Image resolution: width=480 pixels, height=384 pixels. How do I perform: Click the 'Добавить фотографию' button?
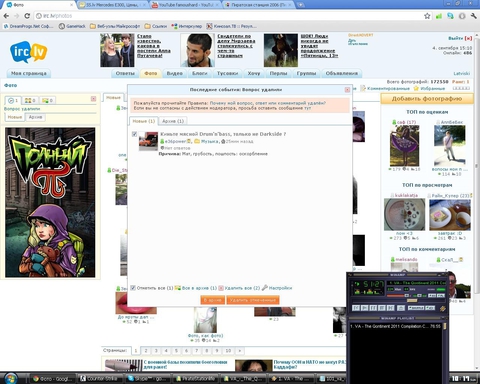[427, 99]
